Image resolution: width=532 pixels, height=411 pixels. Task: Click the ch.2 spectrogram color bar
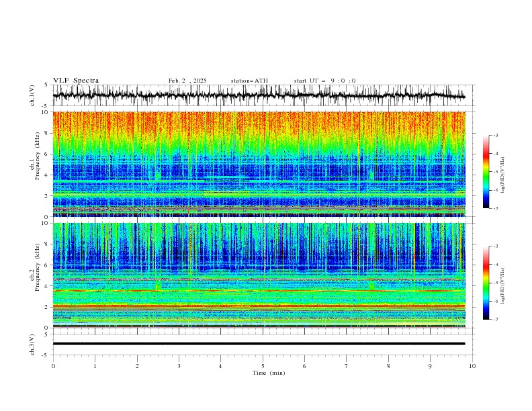[x=486, y=283]
